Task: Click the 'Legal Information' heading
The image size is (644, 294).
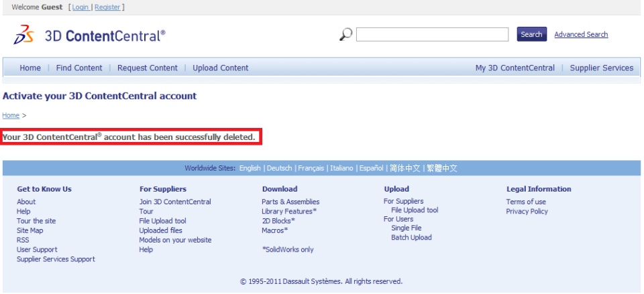Action: (x=539, y=189)
